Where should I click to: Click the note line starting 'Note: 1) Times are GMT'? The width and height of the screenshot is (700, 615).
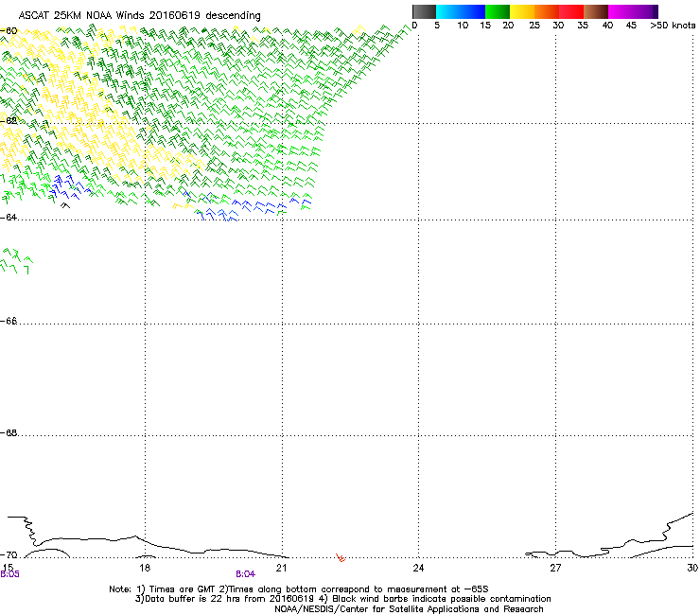(x=299, y=589)
